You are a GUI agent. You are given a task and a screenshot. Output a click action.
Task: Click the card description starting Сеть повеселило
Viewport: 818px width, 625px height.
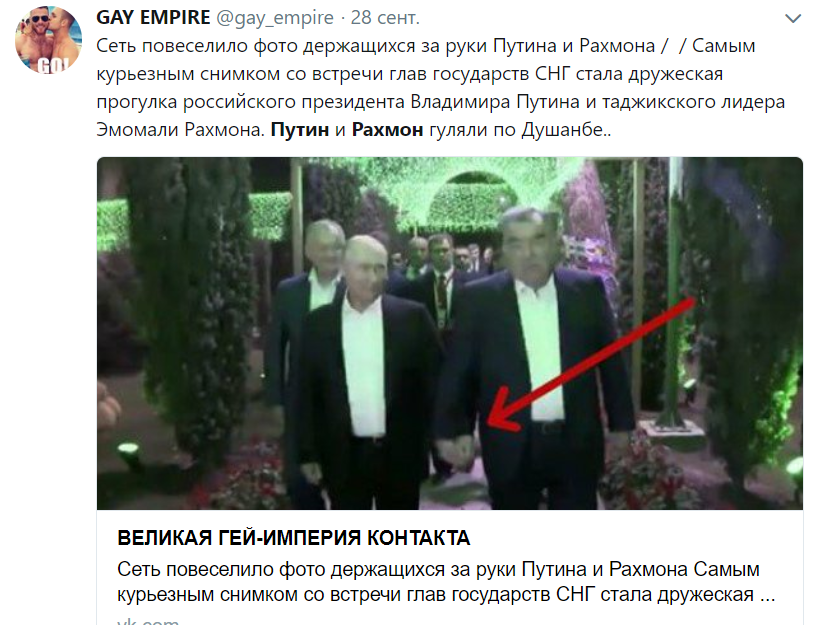[x=446, y=582]
